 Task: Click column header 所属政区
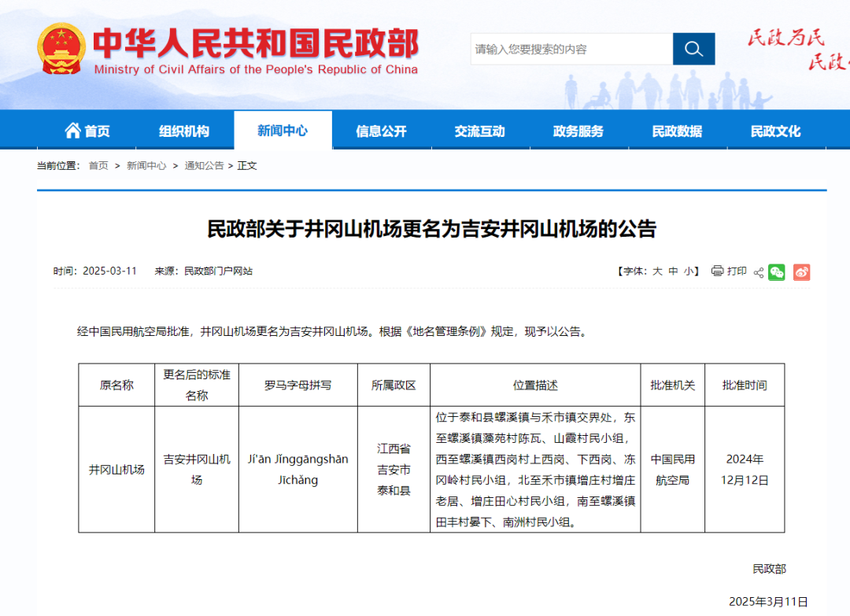point(394,385)
